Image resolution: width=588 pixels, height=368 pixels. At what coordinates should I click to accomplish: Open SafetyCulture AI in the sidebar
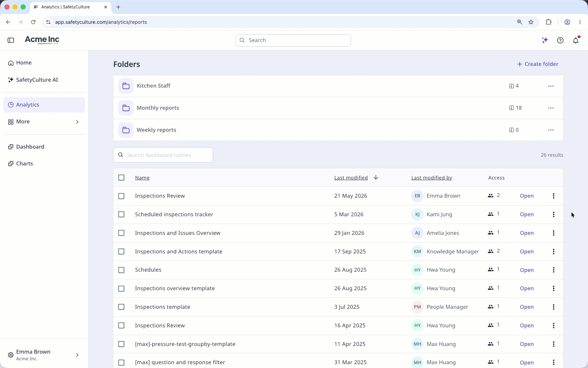(x=44, y=80)
